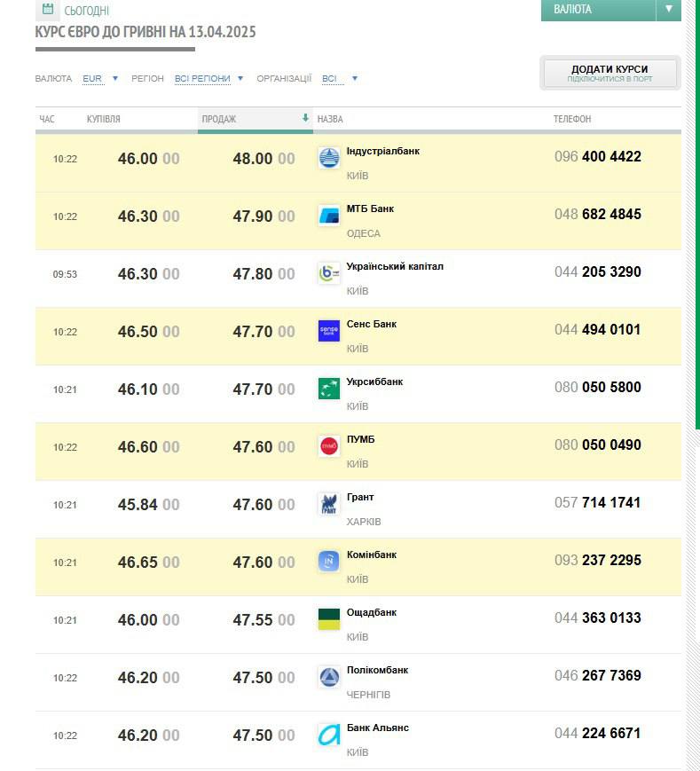Click the Полікомбанк logo icon
700x771 pixels.
tap(329, 677)
